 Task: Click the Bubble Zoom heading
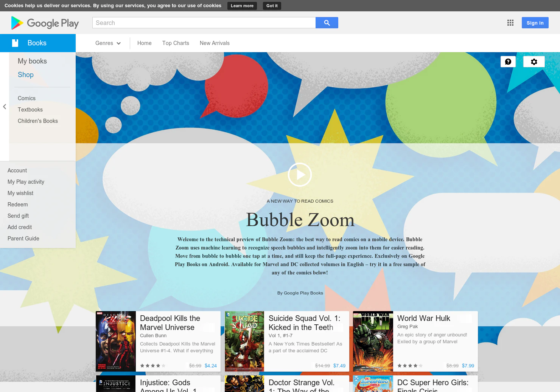(300, 220)
